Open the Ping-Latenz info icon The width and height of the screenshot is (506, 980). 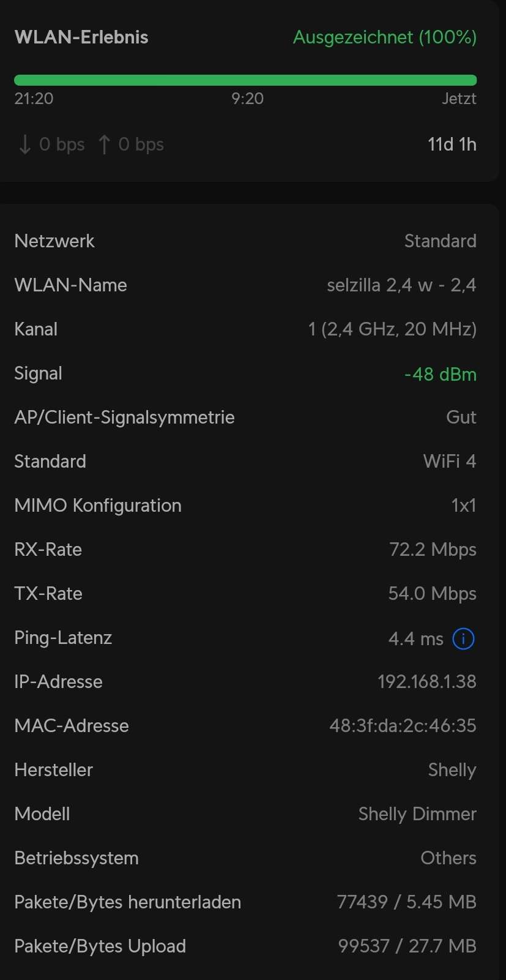(464, 638)
